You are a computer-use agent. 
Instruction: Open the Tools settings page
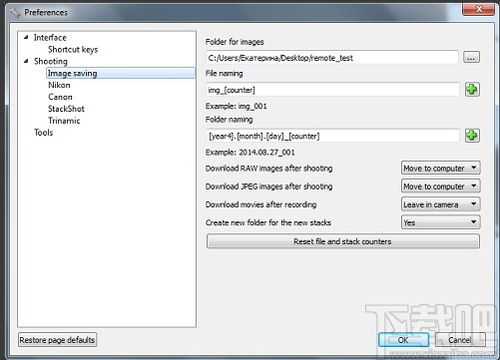44,132
